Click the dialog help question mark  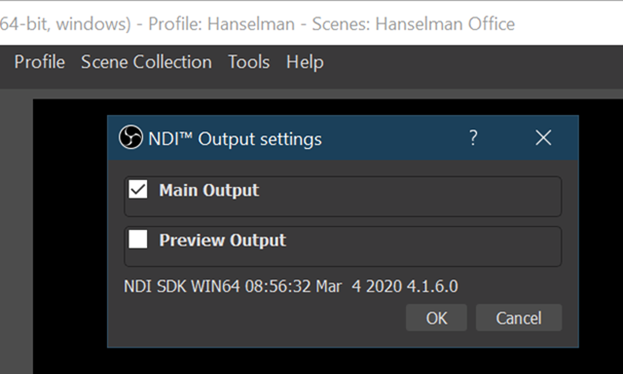pos(473,138)
